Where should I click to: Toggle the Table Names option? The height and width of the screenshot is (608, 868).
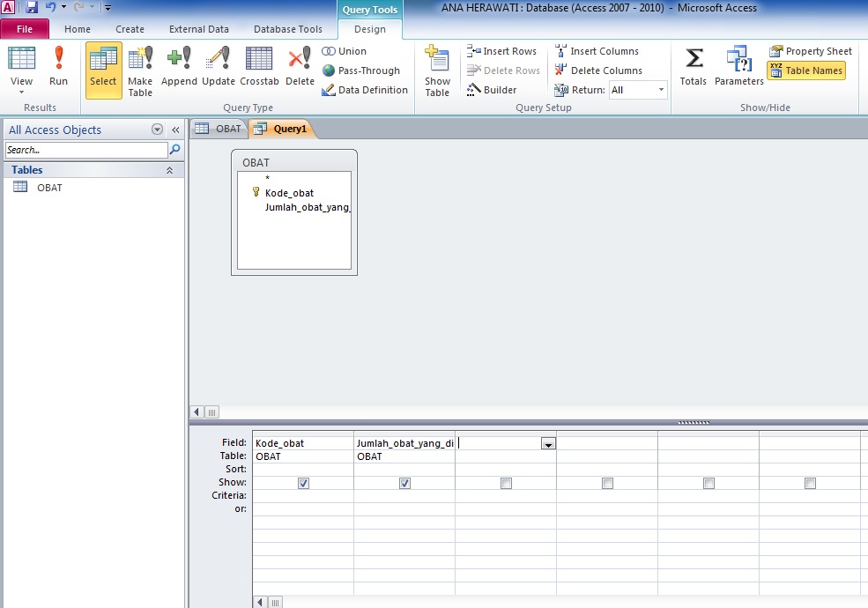click(x=806, y=70)
